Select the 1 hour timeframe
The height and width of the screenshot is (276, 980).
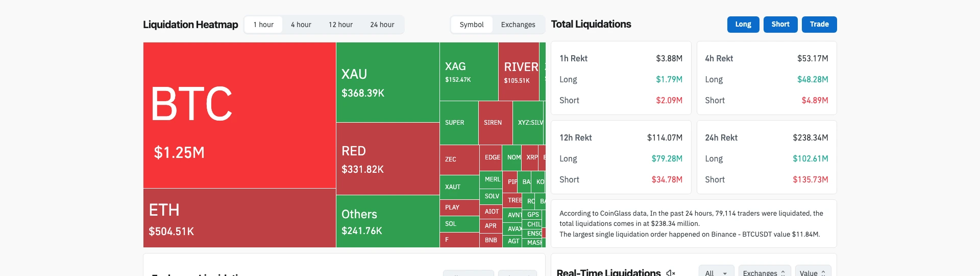[x=263, y=25]
